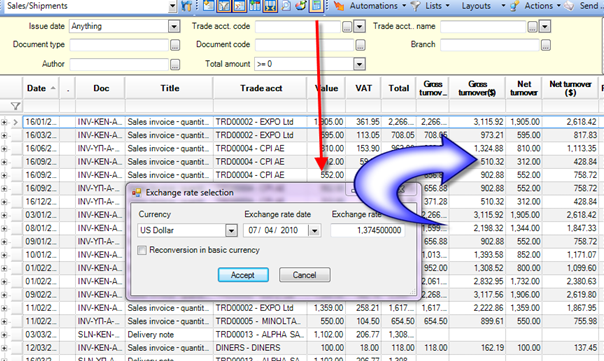Open the Send menu
Viewport: 604px width, 361px height.
click(x=589, y=6)
